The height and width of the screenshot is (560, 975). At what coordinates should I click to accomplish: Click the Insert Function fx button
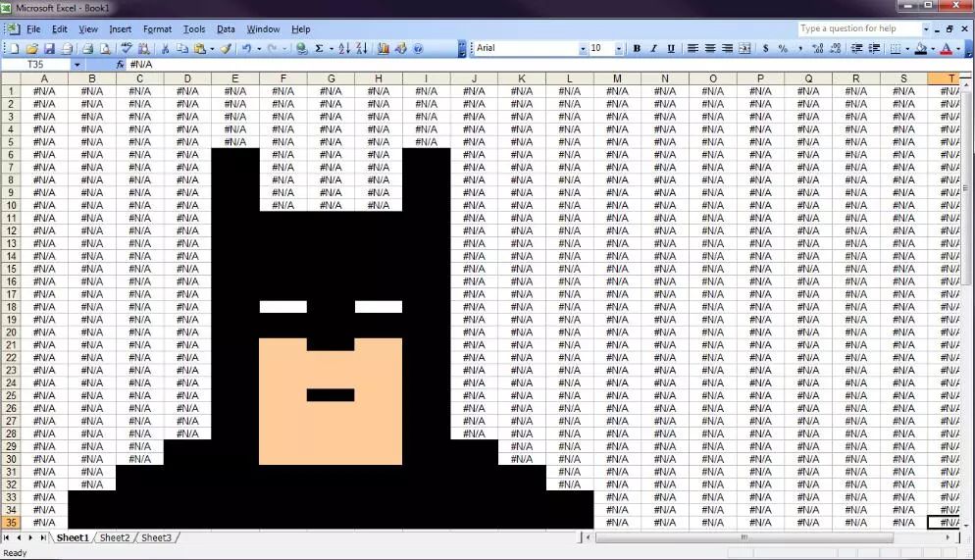[120, 65]
